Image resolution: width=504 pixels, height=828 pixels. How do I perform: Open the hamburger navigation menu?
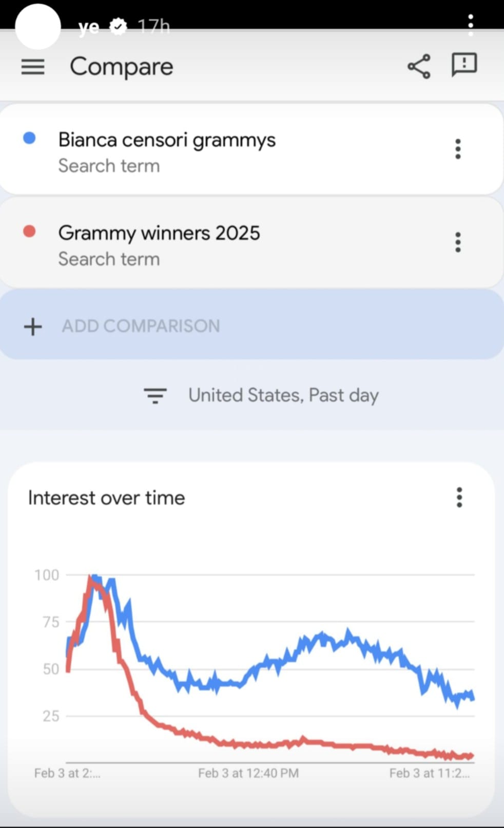[33, 67]
